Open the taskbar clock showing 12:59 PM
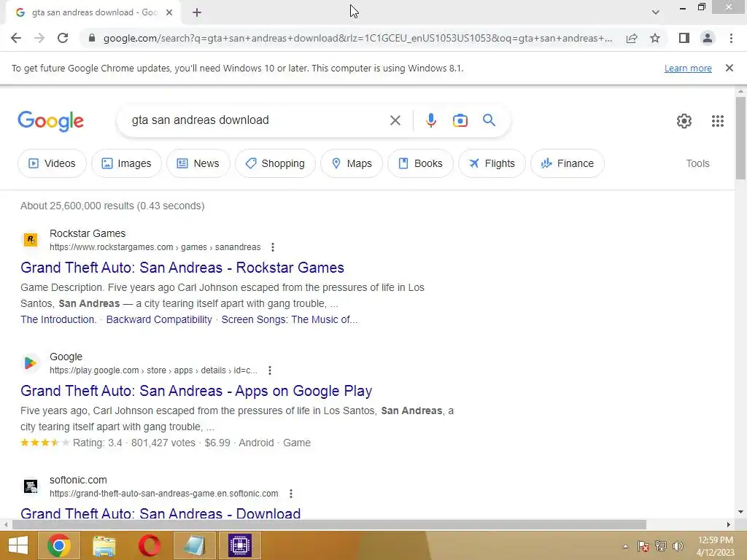 [x=715, y=546]
